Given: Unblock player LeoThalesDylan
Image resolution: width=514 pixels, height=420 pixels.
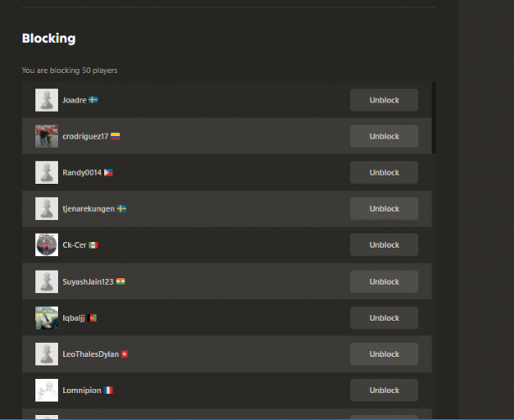Looking at the screenshot, I should [x=384, y=354].
